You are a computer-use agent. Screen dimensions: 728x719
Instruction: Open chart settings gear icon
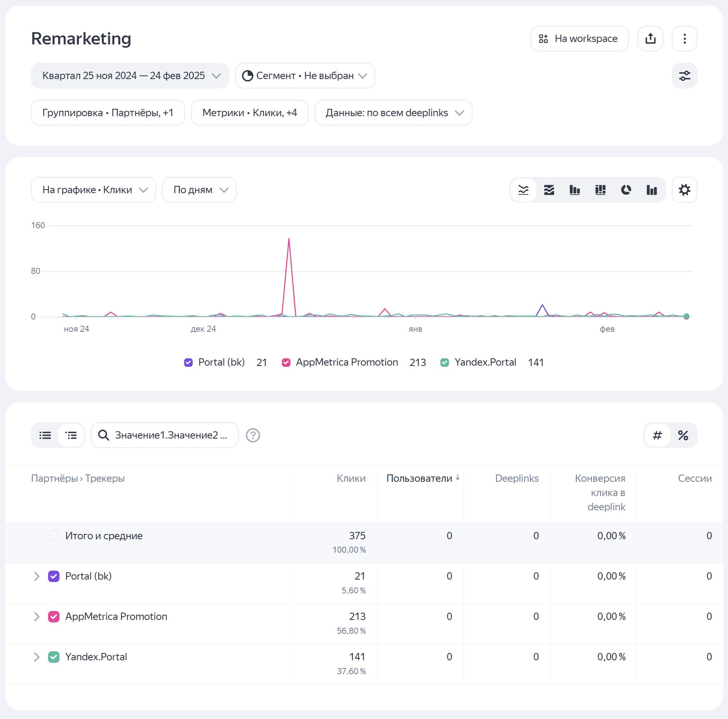684,190
